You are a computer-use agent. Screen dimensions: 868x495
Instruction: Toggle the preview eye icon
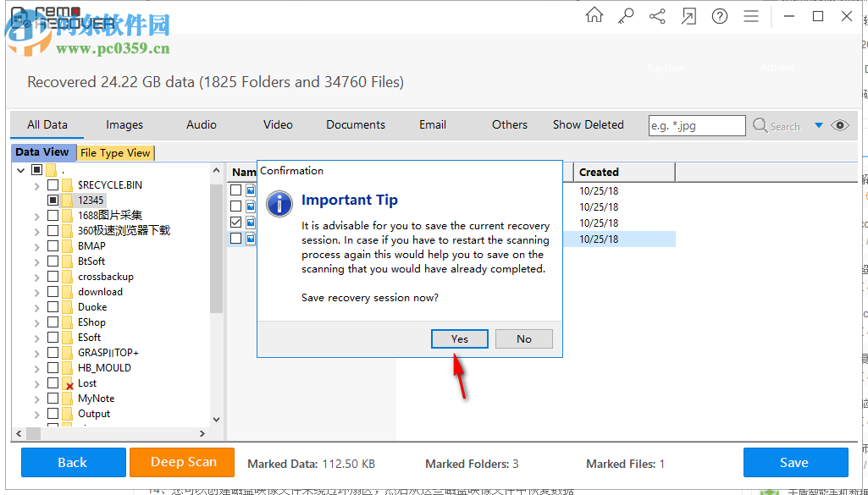click(x=840, y=125)
